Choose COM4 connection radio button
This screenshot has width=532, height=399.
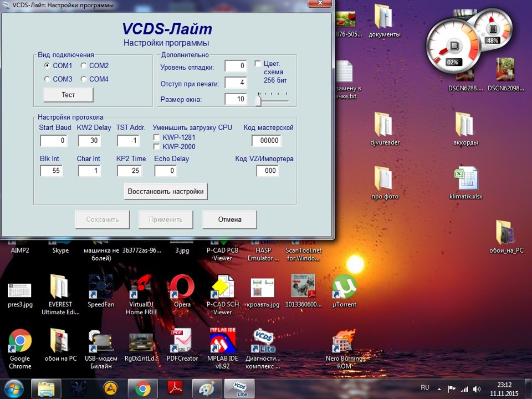click(84, 79)
